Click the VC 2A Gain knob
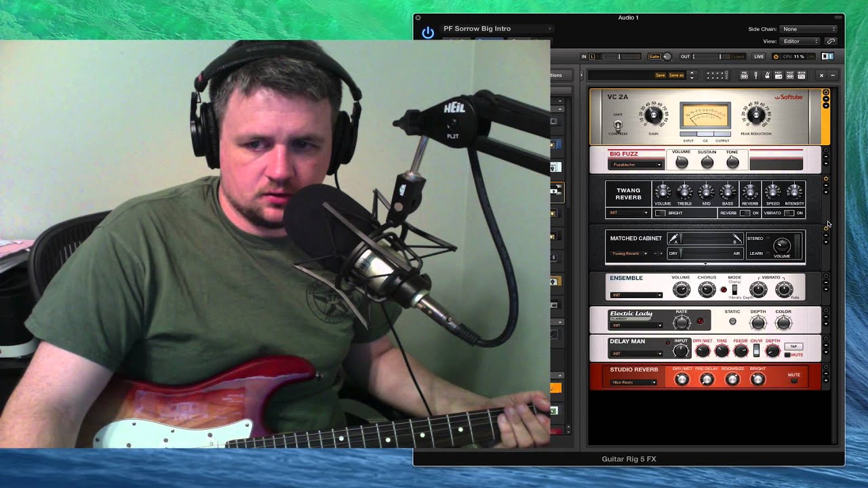This screenshot has width=868, height=488. pos(654,115)
